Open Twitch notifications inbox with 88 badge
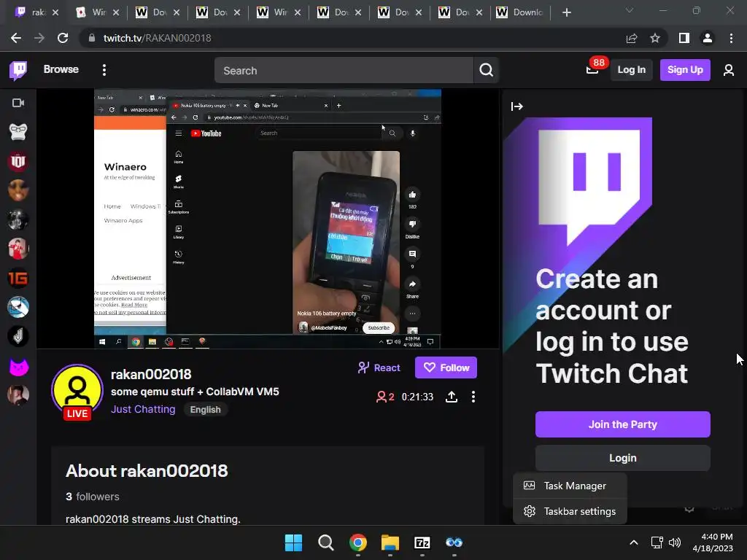The width and height of the screenshot is (747, 560). 592,70
